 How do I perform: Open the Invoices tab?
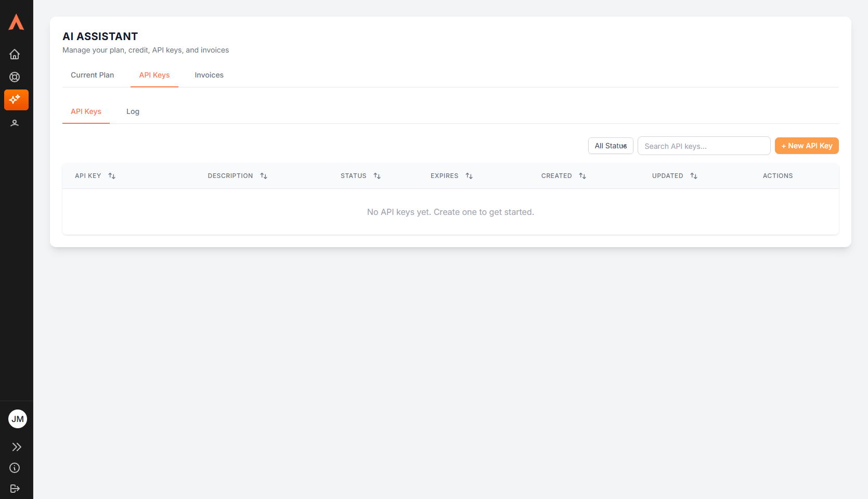point(209,75)
